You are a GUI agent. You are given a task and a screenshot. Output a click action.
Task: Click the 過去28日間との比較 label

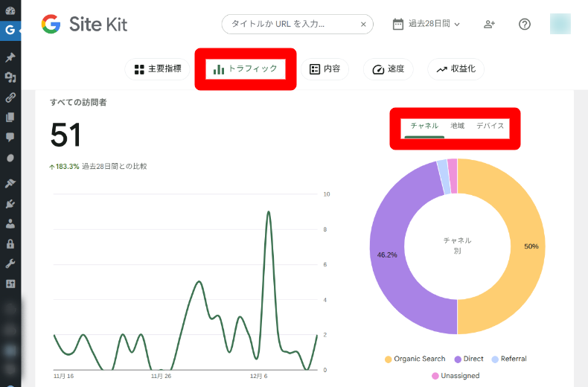tap(115, 167)
